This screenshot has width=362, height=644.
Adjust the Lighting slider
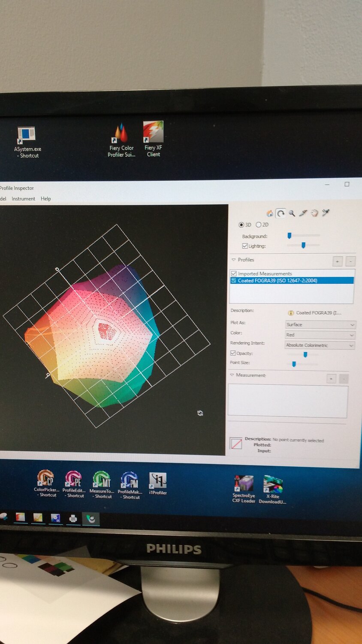(303, 245)
